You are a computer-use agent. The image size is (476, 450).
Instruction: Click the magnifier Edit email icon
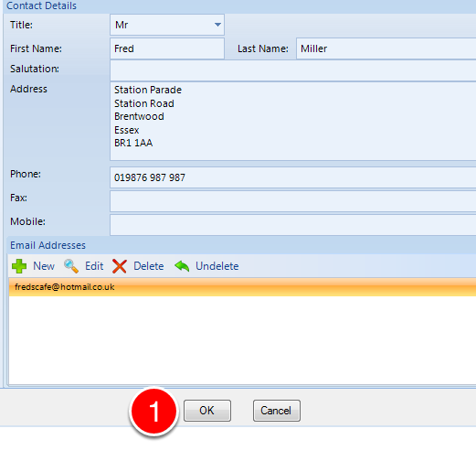click(x=71, y=266)
